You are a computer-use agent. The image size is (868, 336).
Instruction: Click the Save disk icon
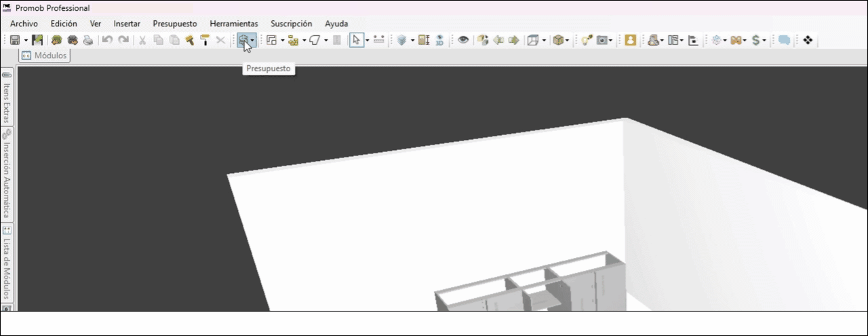click(x=15, y=41)
